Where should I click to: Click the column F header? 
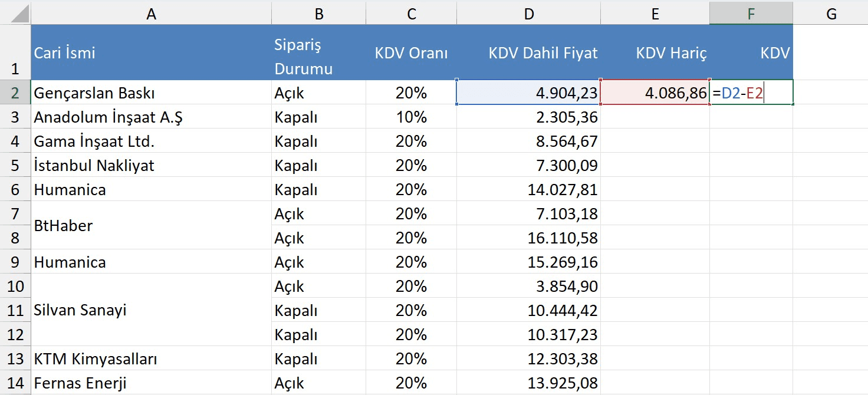[x=751, y=14]
